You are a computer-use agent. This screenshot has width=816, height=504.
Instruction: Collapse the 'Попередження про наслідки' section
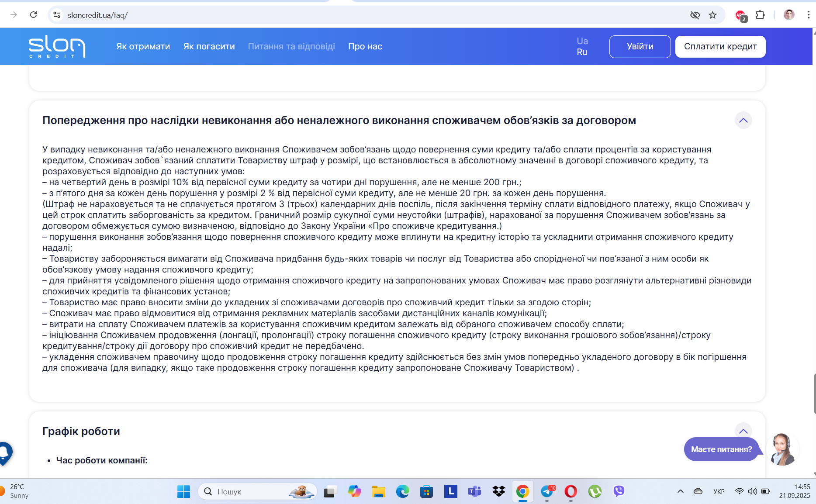(x=743, y=120)
